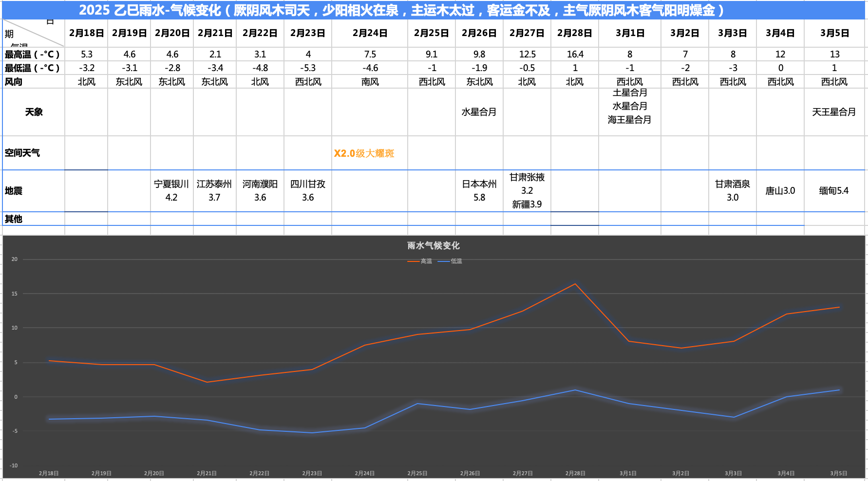The image size is (868, 481).
Task: Click the 低温 legend entry in chart
Action: [450, 261]
